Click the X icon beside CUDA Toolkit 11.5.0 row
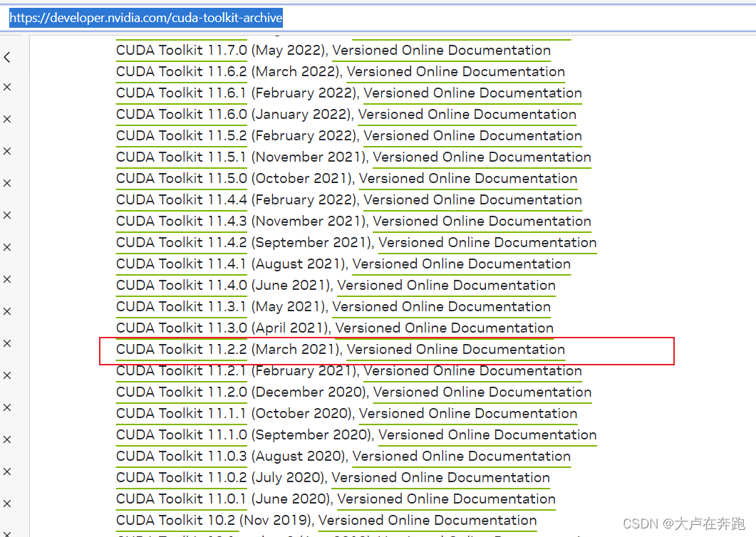The width and height of the screenshot is (756, 537). point(7,182)
